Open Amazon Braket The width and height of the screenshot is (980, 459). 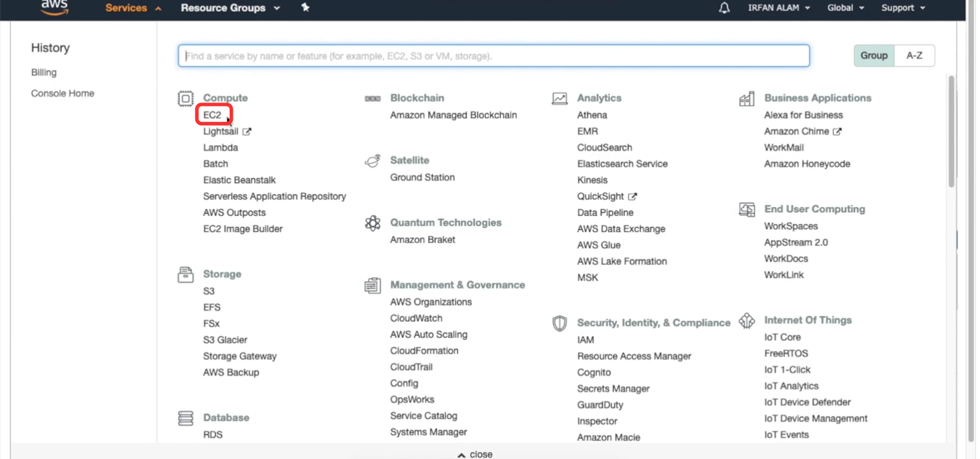click(x=423, y=240)
